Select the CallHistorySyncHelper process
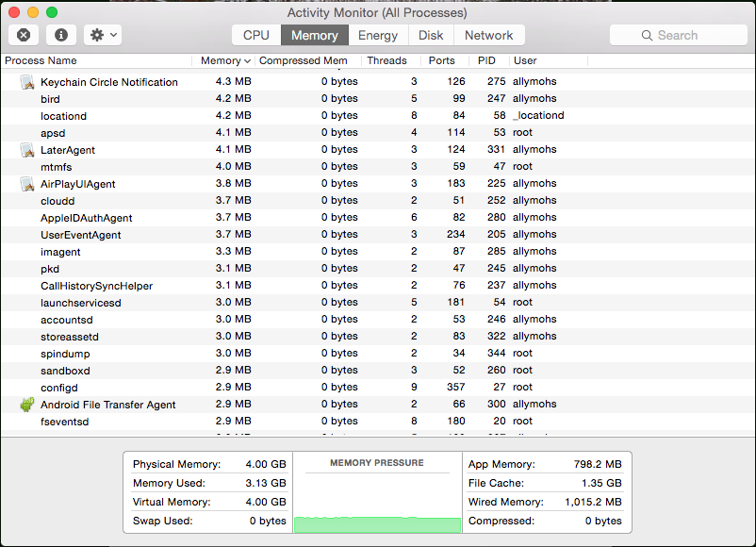756x547 pixels. click(x=378, y=286)
